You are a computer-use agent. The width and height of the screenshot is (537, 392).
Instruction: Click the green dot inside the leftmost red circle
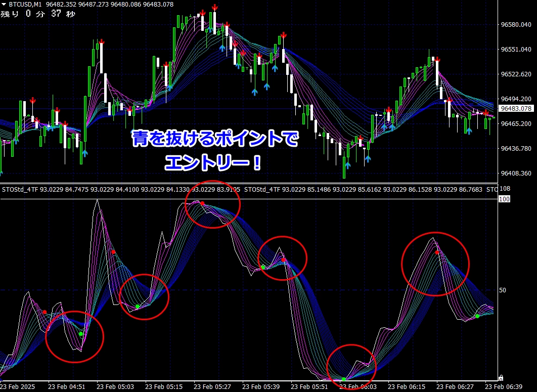coord(81,334)
